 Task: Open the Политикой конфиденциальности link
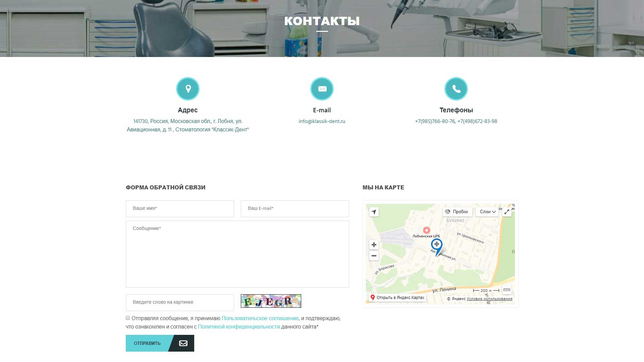coord(239,327)
